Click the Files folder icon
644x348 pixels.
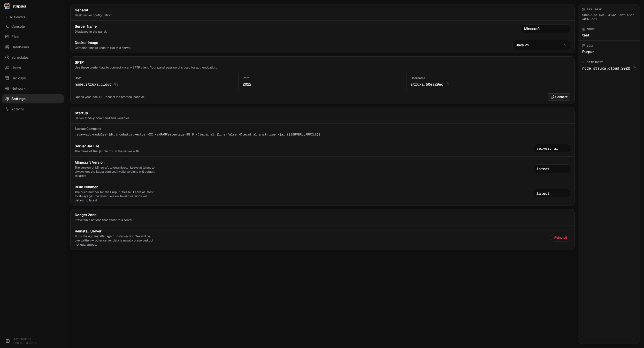coord(7,37)
